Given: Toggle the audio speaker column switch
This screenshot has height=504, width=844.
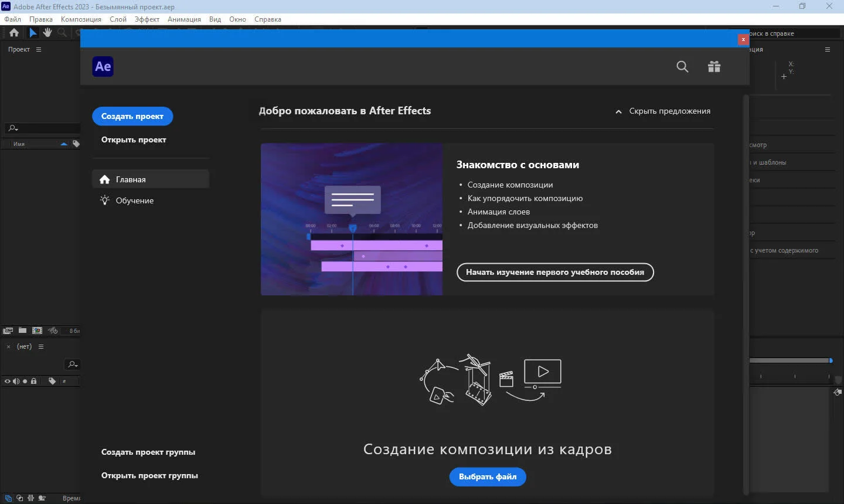Looking at the screenshot, I should tap(16, 381).
